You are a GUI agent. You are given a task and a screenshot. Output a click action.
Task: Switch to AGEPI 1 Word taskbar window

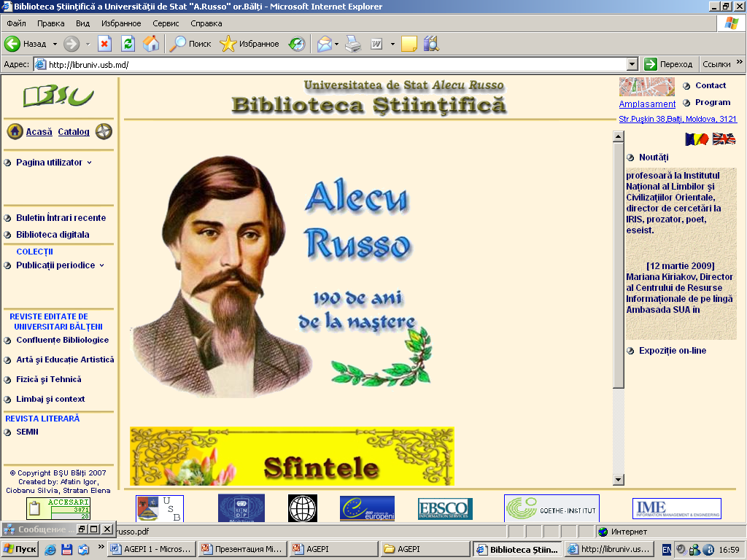tap(152, 549)
